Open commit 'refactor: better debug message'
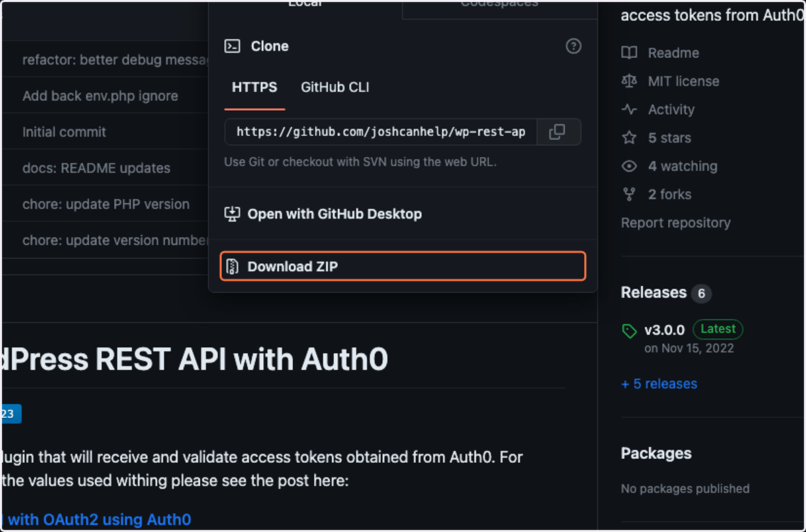This screenshot has height=532, width=806. pyautogui.click(x=115, y=60)
